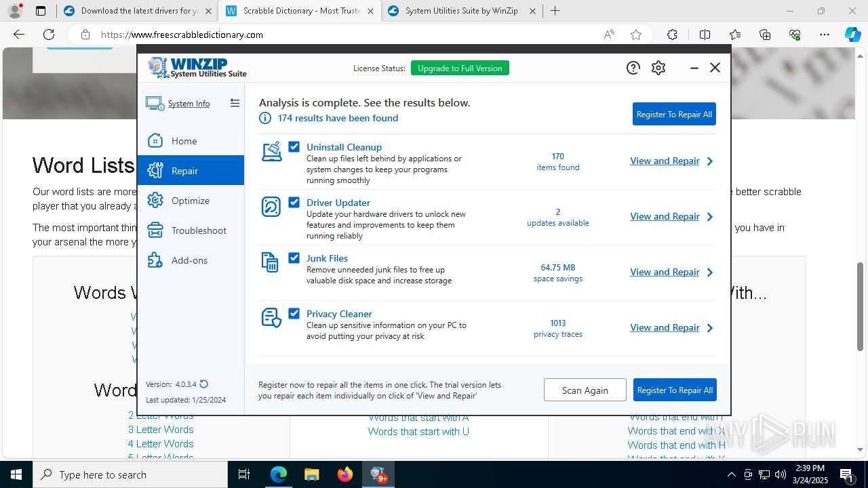Open Words that start with U link

click(x=418, y=432)
